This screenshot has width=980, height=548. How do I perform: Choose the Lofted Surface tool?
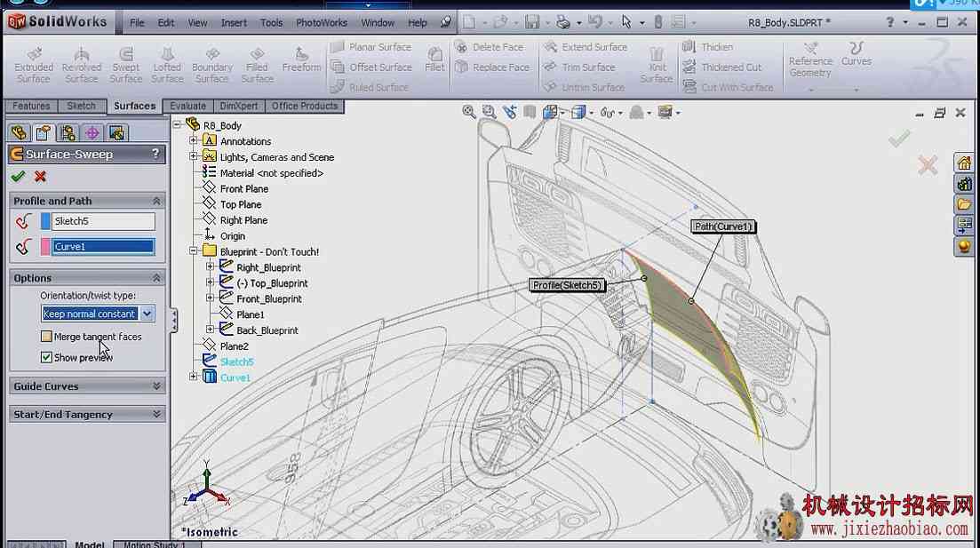167,64
